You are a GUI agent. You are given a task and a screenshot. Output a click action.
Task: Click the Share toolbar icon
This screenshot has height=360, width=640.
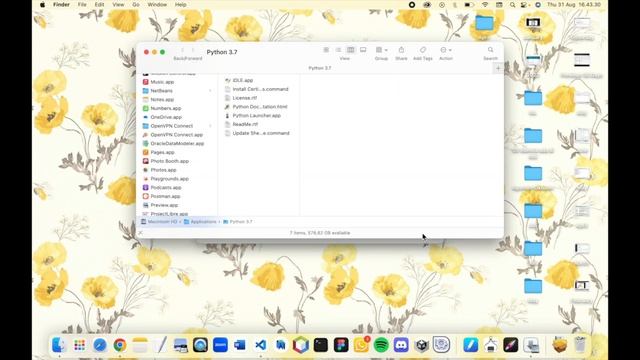(401, 50)
